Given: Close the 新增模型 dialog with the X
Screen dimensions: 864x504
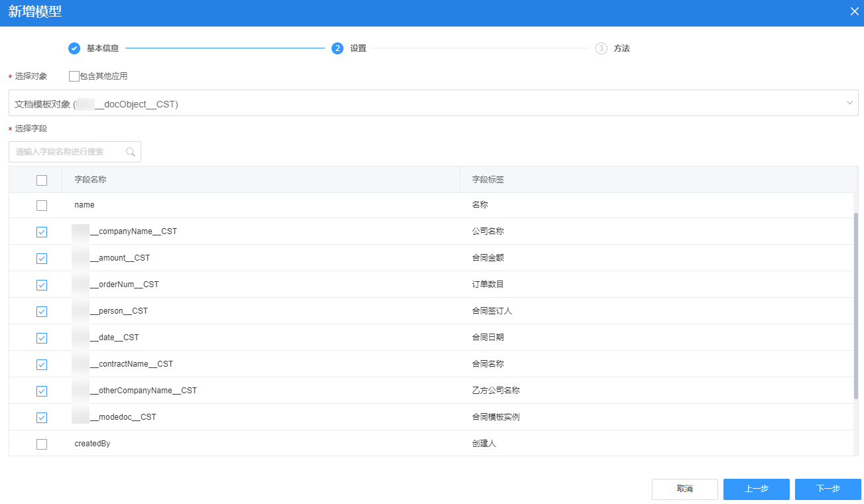Looking at the screenshot, I should click(854, 11).
